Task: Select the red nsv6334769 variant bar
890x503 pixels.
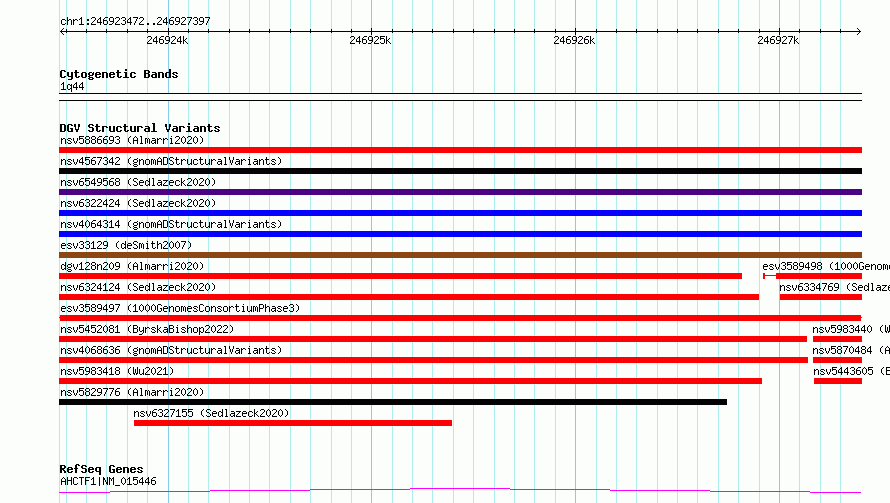Action: [821, 297]
